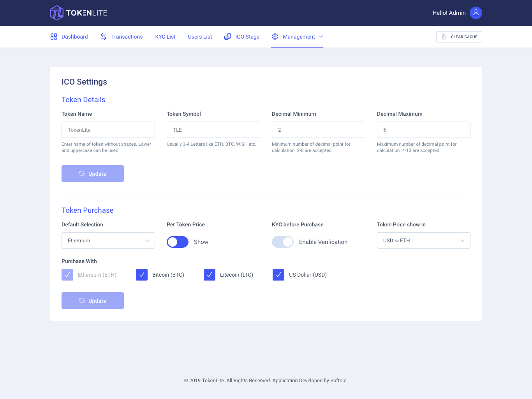Uncheck the Litecoin (LTC) checkbox
532x399 pixels.
210,275
